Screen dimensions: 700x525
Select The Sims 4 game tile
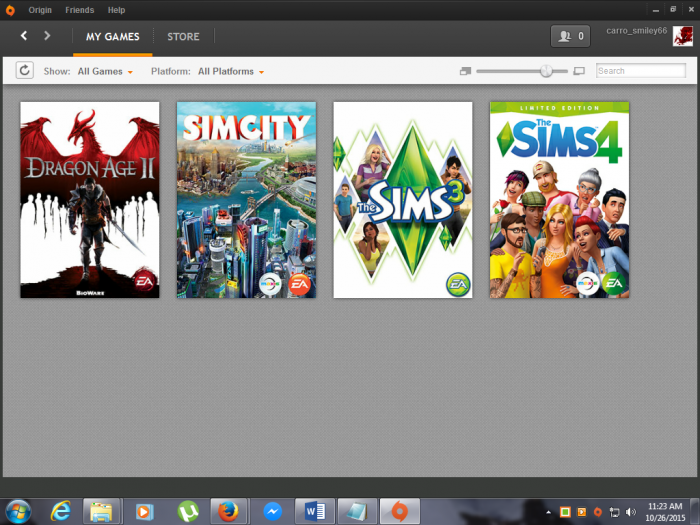click(559, 200)
